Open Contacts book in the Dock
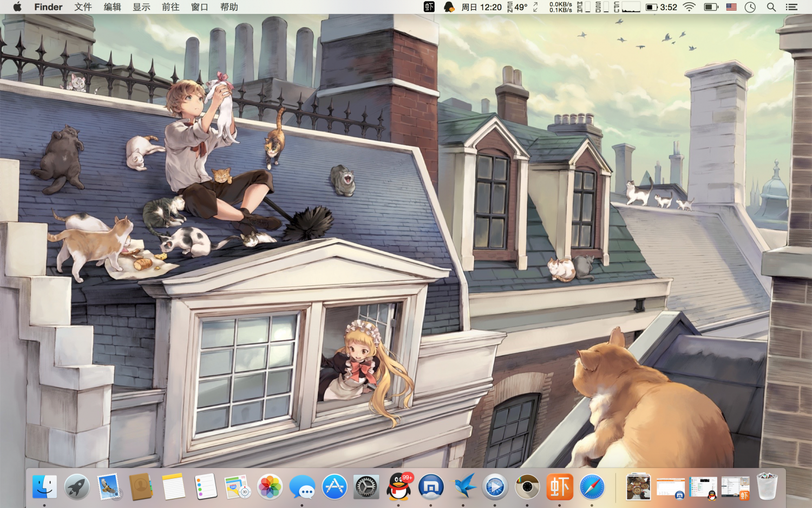This screenshot has width=812, height=508. point(141,486)
